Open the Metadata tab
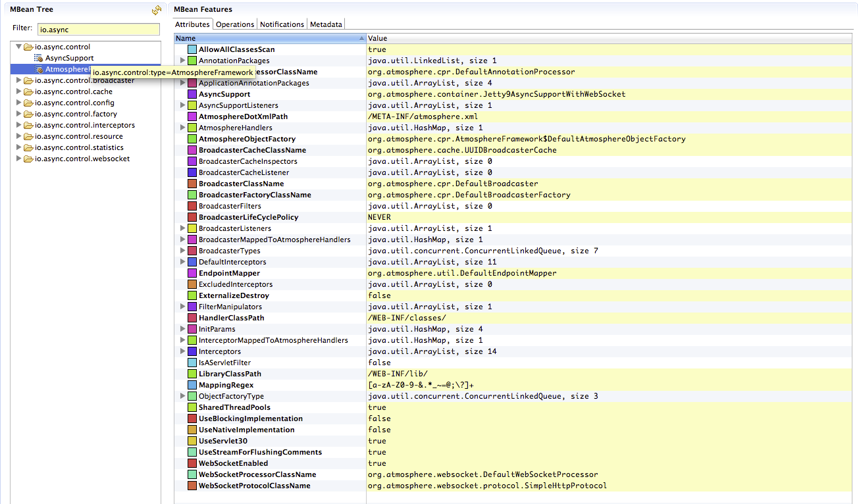861x504 pixels. 326,24
